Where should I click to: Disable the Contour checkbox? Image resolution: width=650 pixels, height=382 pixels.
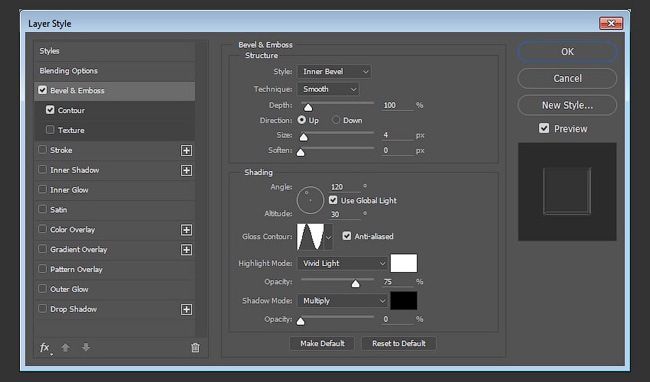(x=50, y=110)
